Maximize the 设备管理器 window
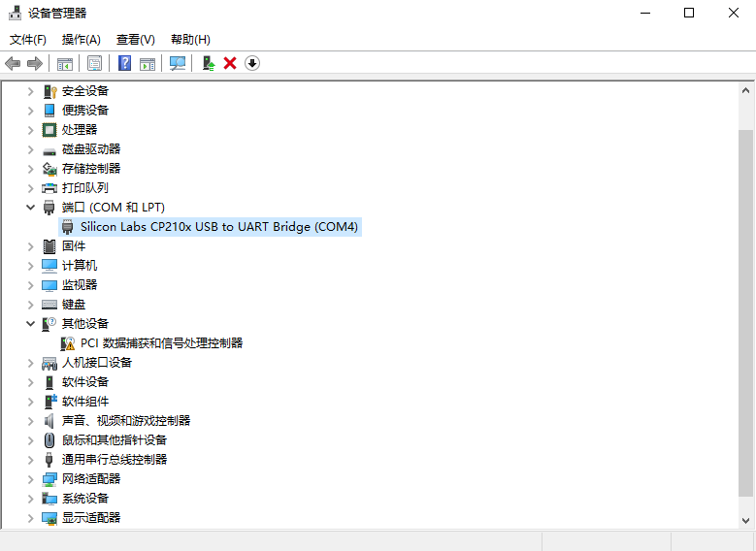Viewport: 756px width, 551px height. (689, 13)
